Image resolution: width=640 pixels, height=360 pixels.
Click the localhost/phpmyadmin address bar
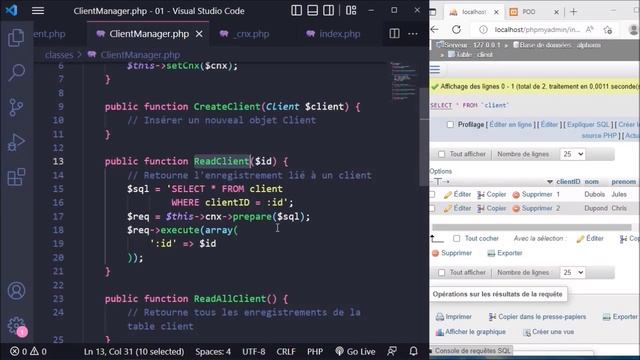[537, 29]
